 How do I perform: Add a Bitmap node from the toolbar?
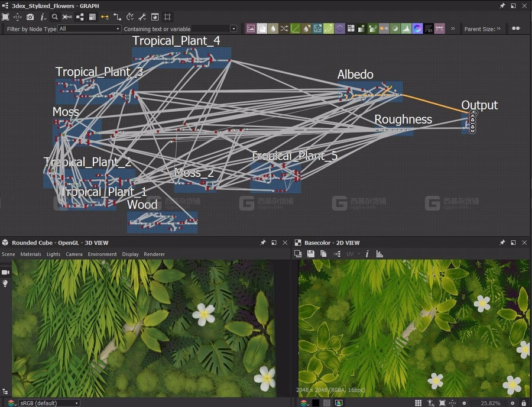click(x=251, y=28)
